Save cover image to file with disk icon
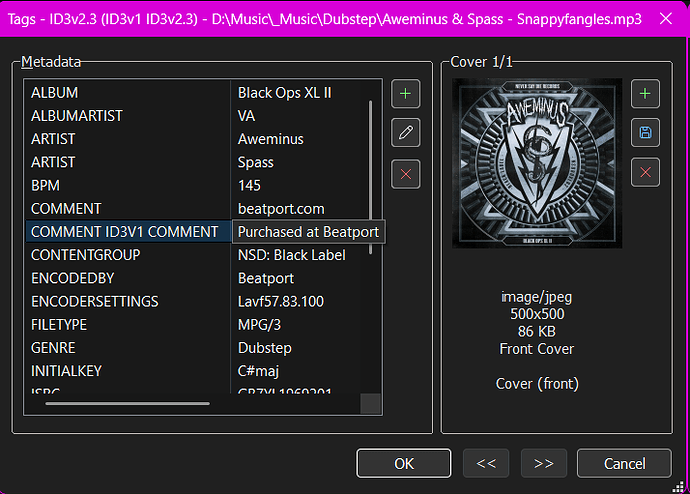The width and height of the screenshot is (690, 494). pos(645,132)
